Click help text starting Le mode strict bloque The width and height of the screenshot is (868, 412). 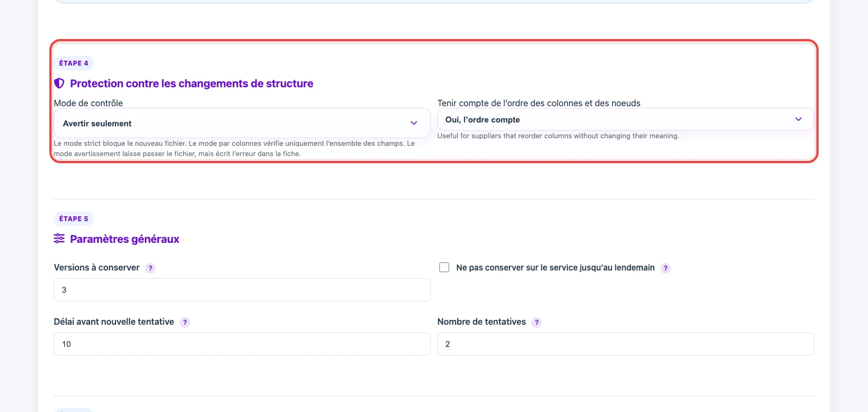click(x=234, y=149)
